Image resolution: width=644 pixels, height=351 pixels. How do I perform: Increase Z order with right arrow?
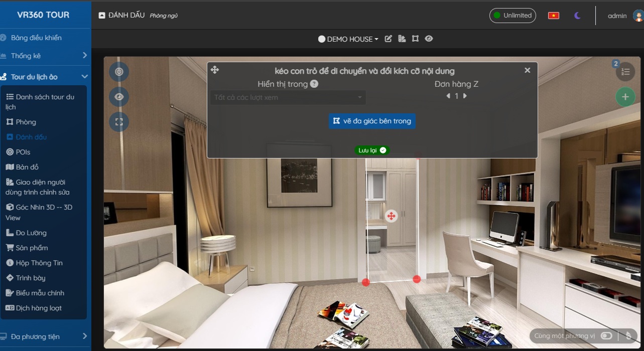tap(465, 96)
